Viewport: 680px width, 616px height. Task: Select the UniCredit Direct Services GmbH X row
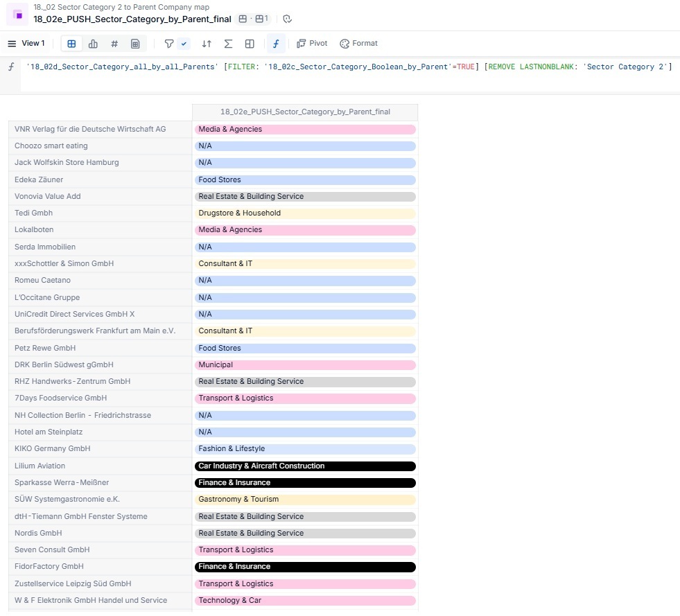[101, 315]
